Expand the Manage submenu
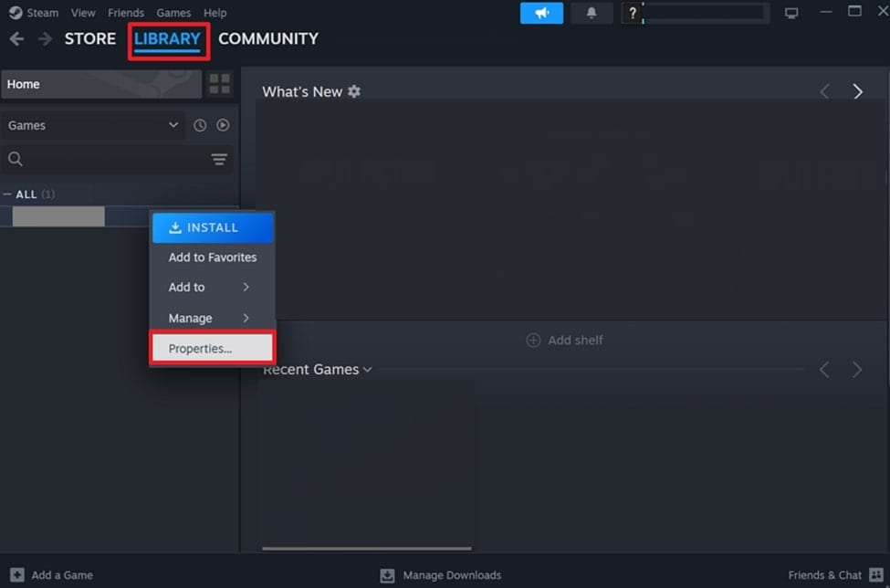The image size is (890, 588). [x=213, y=318]
